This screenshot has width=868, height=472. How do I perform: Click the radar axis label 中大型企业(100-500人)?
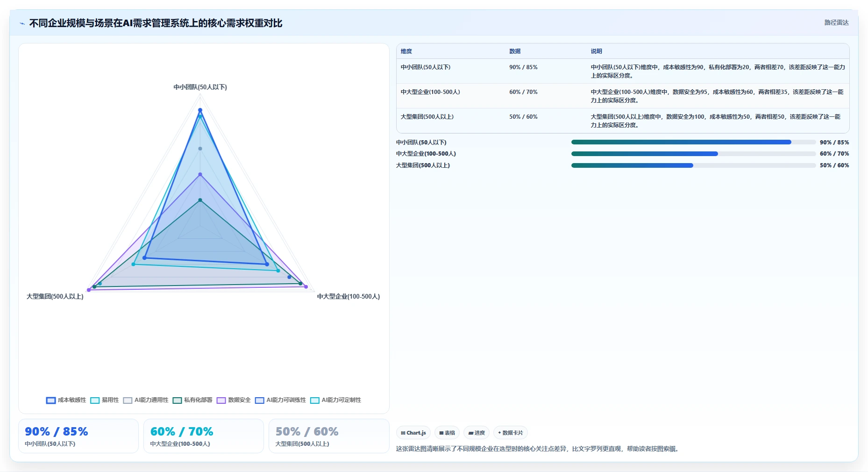pyautogui.click(x=349, y=296)
